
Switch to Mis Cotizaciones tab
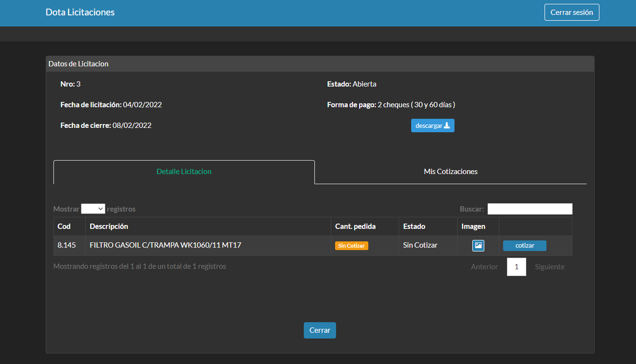point(450,172)
